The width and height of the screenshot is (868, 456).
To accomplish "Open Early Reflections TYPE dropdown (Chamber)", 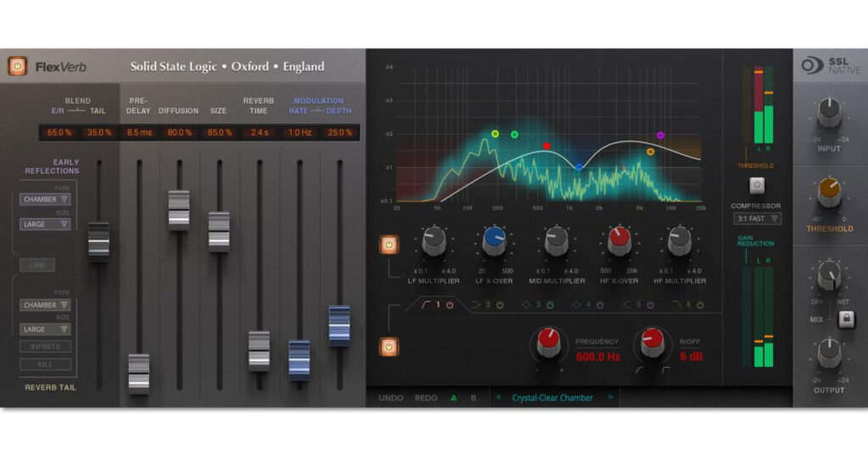I will (x=45, y=199).
